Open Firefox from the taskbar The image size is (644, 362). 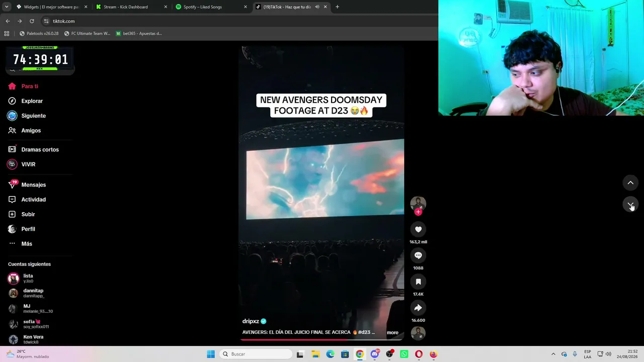pyautogui.click(x=433, y=354)
